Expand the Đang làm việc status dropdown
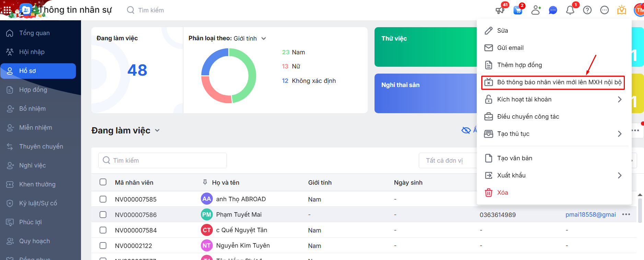 (157, 130)
